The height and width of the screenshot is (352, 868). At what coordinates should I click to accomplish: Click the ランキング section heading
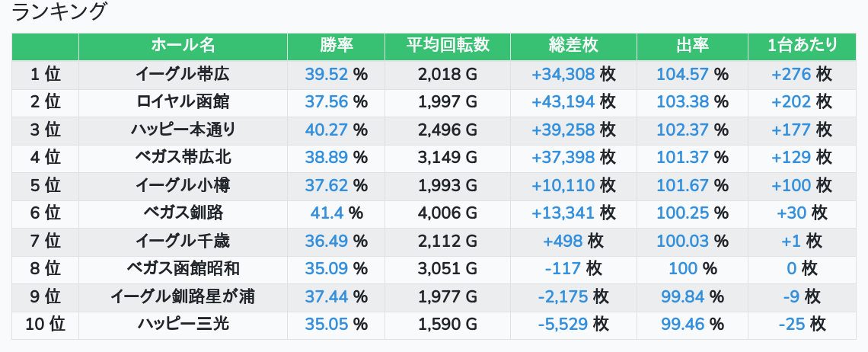59,12
